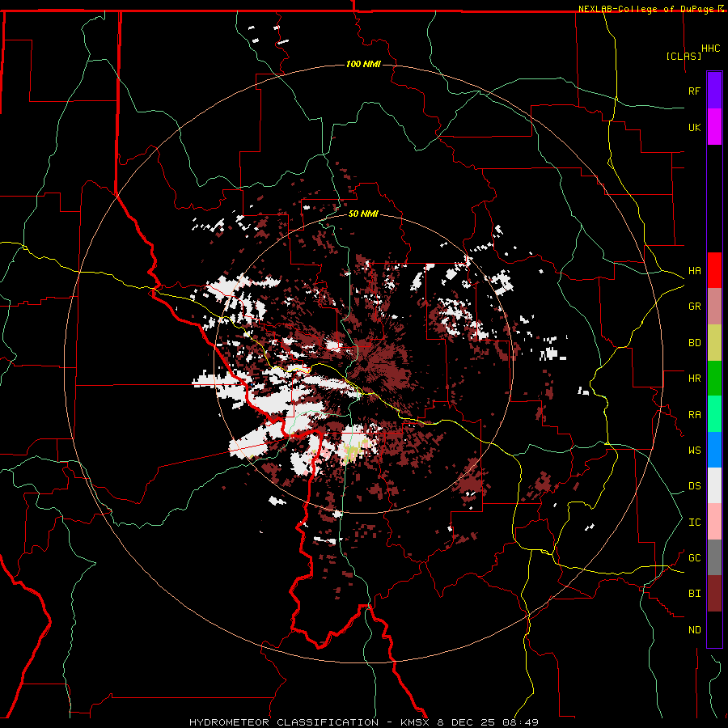Click the HA legend label
The width and height of the screenshot is (728, 728).
pos(694,271)
